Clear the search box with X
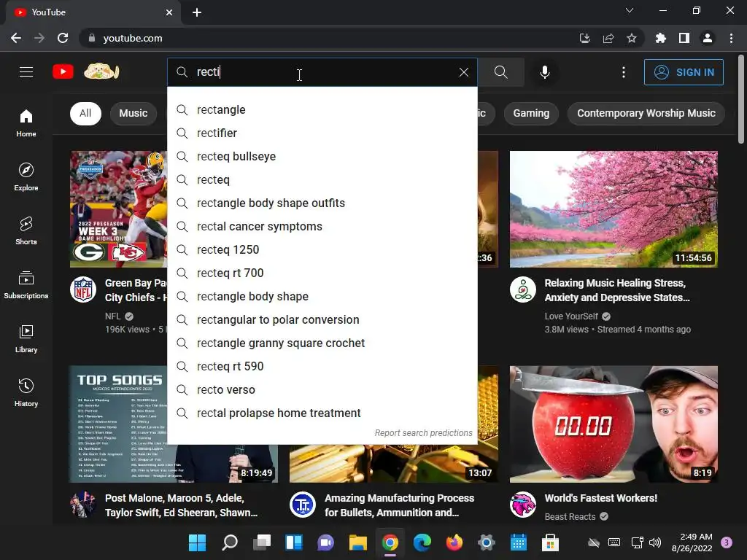This screenshot has height=560, width=747. 463,72
